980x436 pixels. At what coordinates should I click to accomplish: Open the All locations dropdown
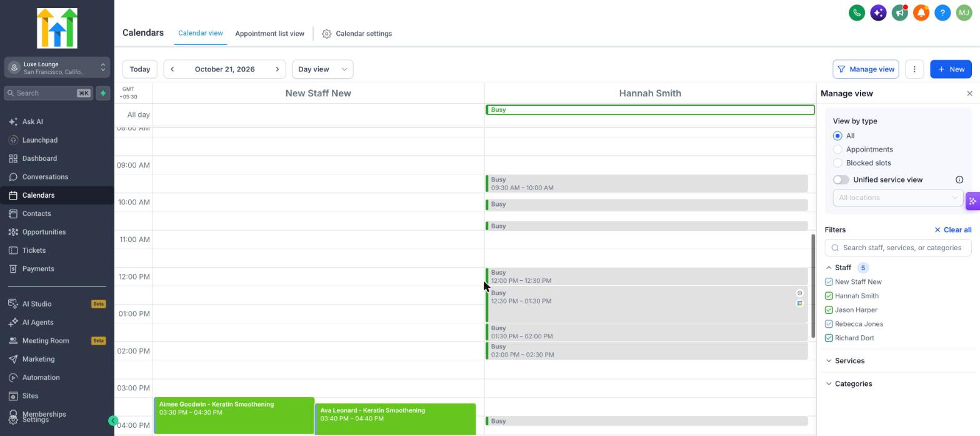(x=897, y=198)
